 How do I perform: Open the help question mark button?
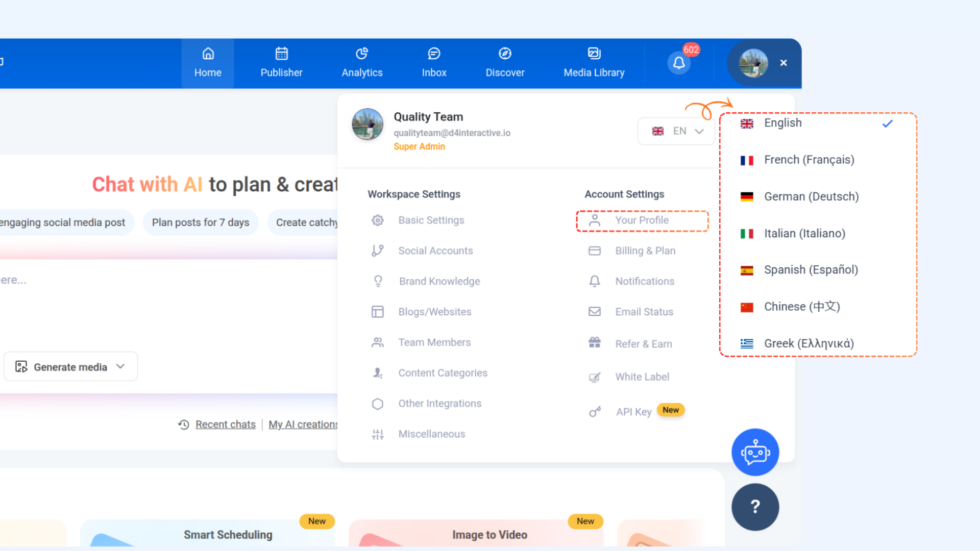pos(755,507)
